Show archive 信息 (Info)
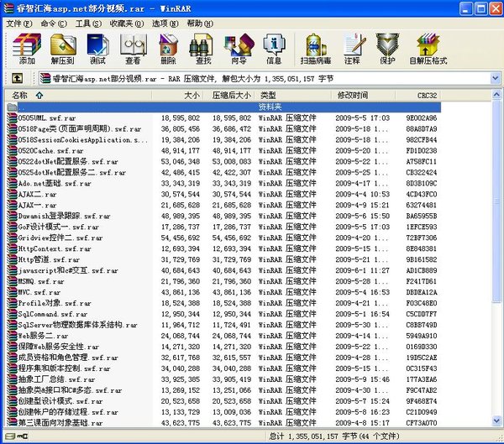The image size is (504, 444). coord(274,49)
